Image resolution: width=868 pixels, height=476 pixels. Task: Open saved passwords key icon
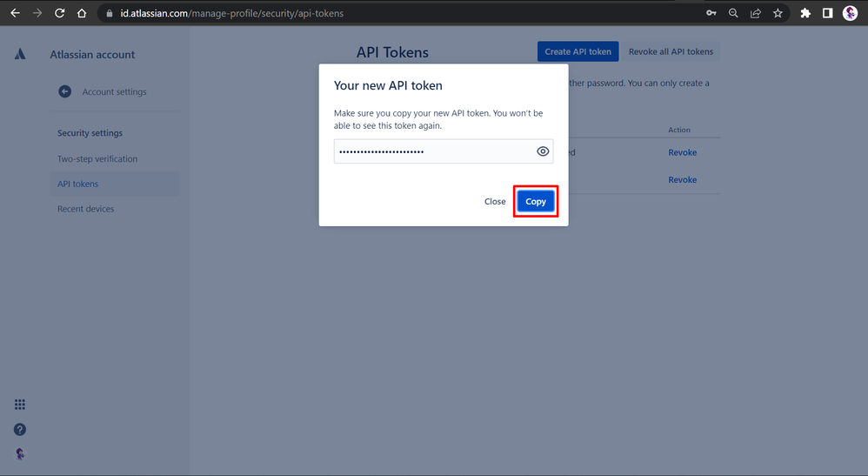click(711, 13)
